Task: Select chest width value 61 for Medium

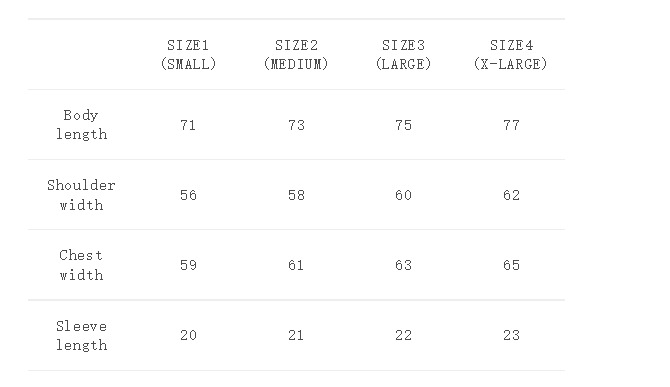Action: coord(296,265)
